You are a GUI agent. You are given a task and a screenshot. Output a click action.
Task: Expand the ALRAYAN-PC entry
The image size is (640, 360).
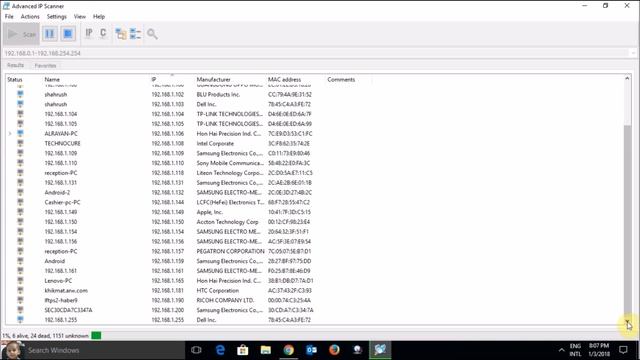point(10,133)
